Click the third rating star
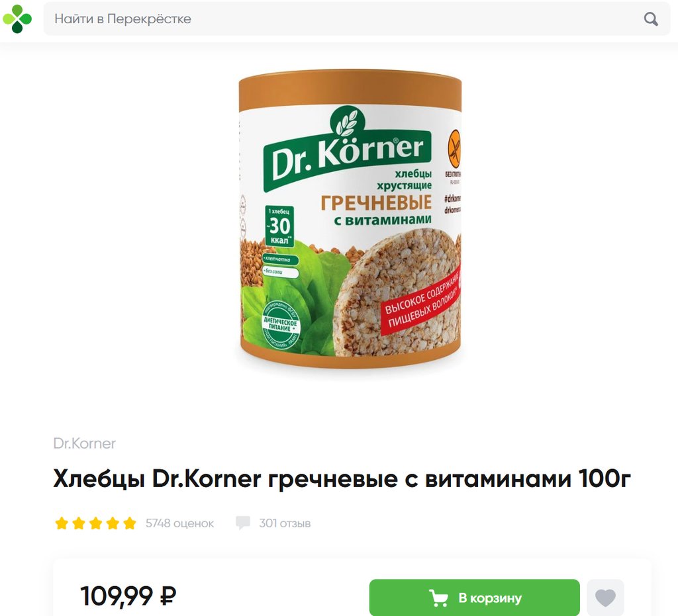The width and height of the screenshot is (678, 616). 95,523
